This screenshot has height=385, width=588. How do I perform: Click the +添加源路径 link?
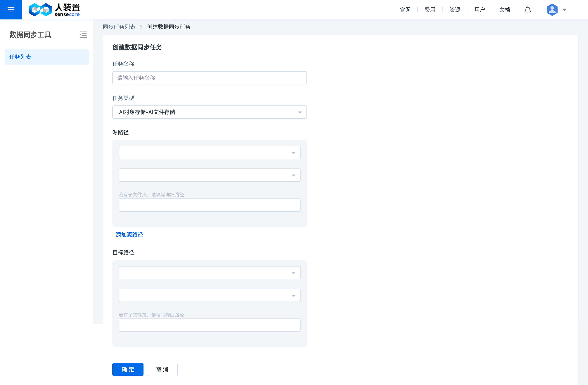click(x=128, y=235)
